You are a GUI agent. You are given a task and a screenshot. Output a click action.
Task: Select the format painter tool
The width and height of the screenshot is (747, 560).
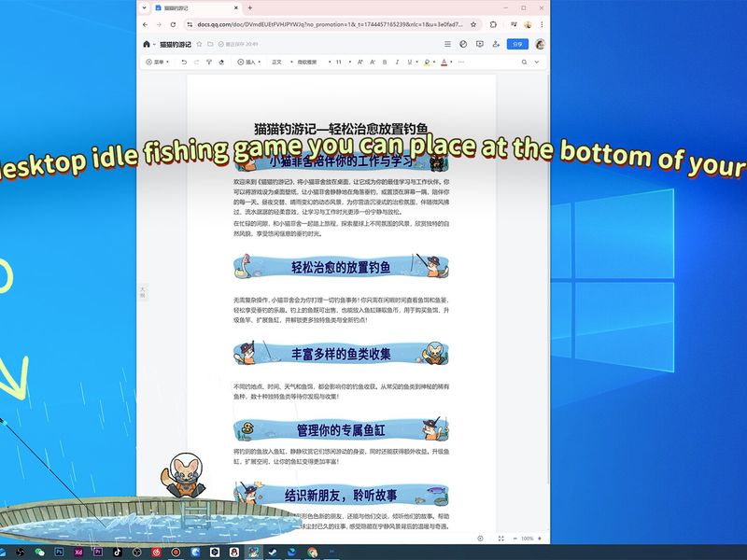coord(208,62)
